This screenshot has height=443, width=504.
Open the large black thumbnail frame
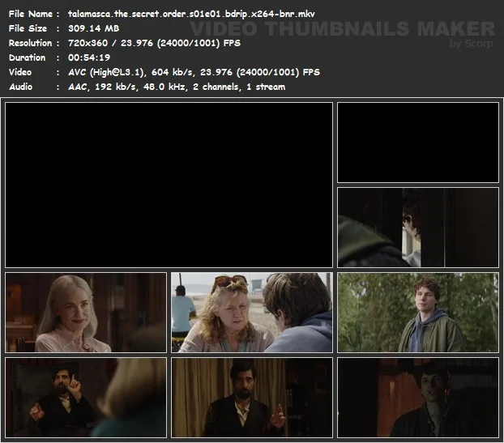pyautogui.click(x=169, y=185)
